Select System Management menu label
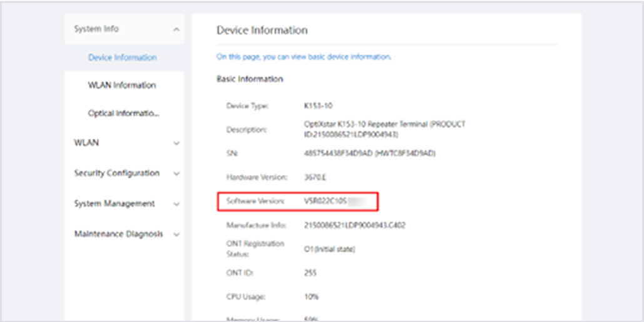Image resolution: width=644 pixels, height=322 pixels. coord(114,203)
